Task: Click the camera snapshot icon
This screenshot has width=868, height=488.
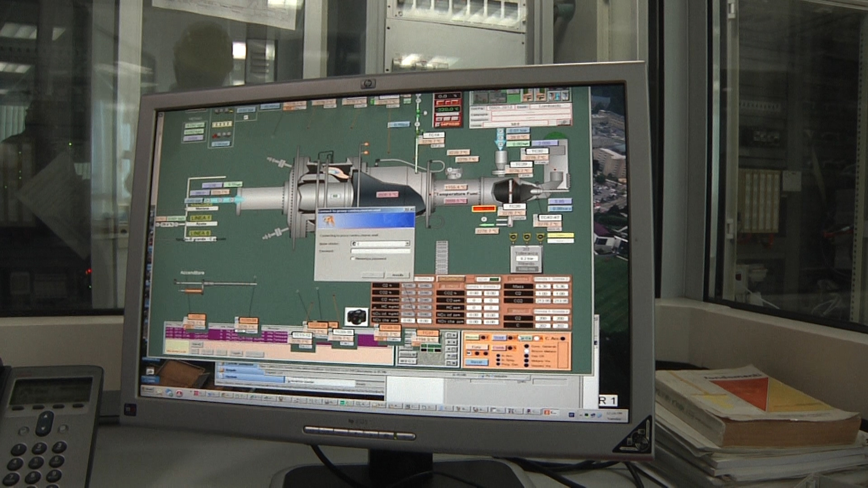Action: [x=357, y=316]
